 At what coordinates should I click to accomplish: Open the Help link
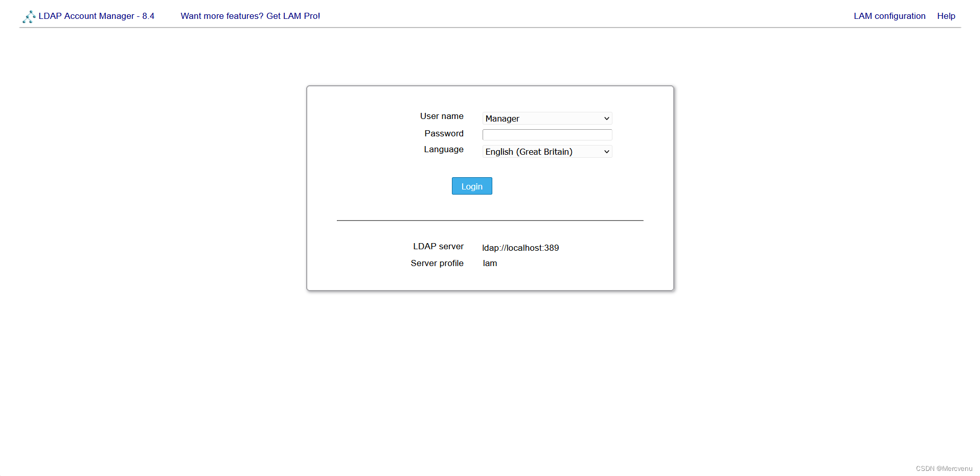point(946,16)
